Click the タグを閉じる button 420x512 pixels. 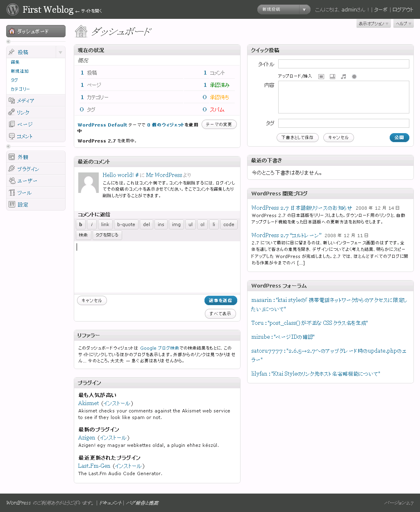(107, 235)
